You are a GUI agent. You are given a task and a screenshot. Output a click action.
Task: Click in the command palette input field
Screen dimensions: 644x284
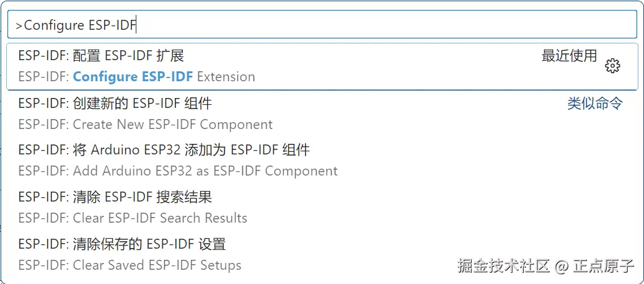click(x=372, y=25)
